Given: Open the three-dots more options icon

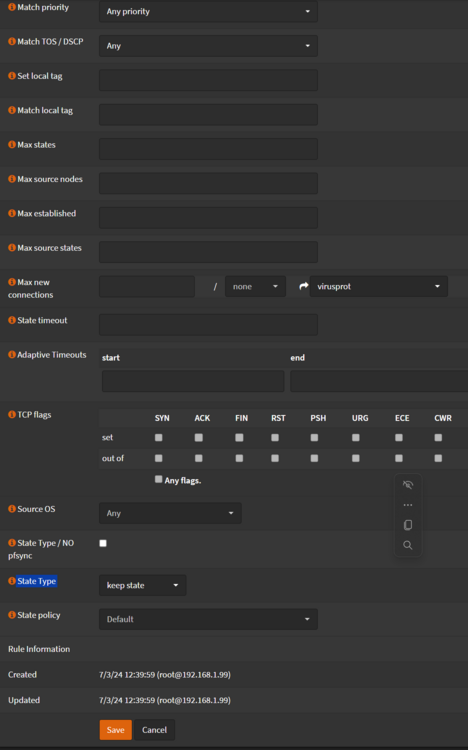Looking at the screenshot, I should [x=408, y=505].
